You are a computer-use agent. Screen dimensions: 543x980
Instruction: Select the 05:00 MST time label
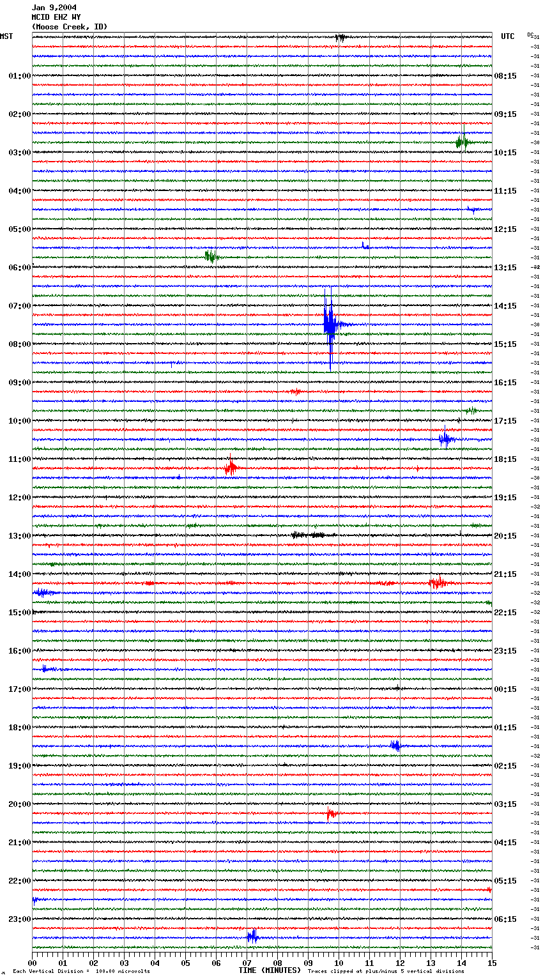[x=20, y=229]
